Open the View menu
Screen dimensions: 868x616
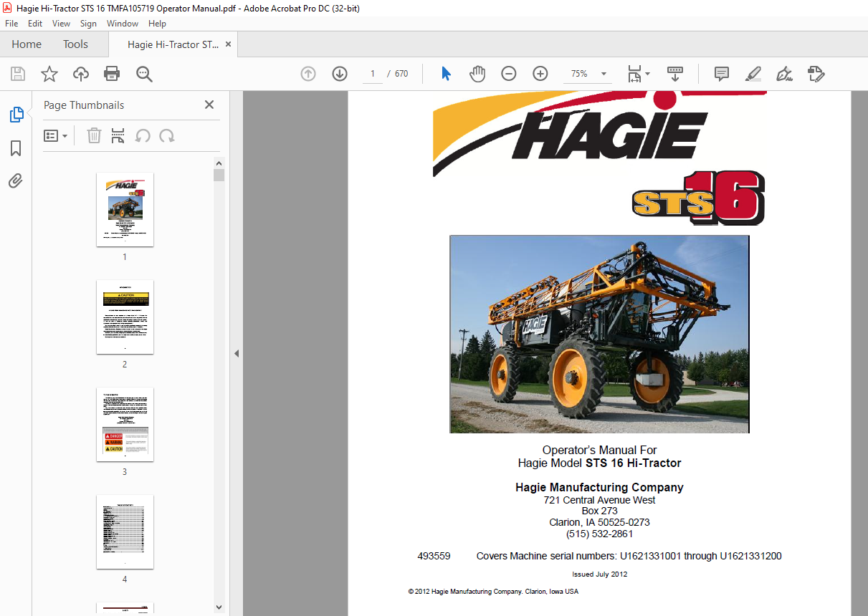(61, 24)
